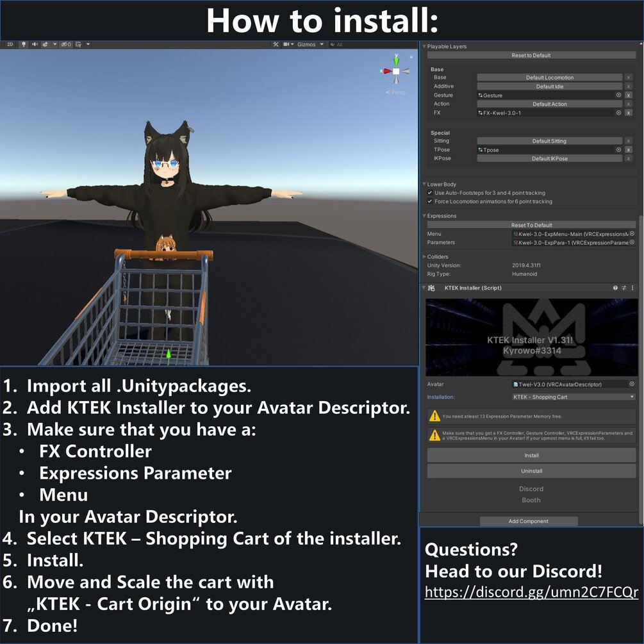Remove the TPose layer with its x button

(629, 150)
